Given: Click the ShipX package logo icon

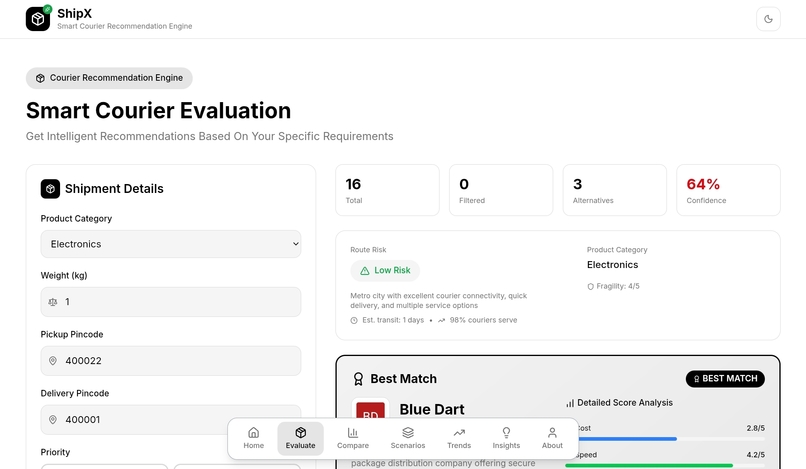Looking at the screenshot, I should pyautogui.click(x=38, y=19).
